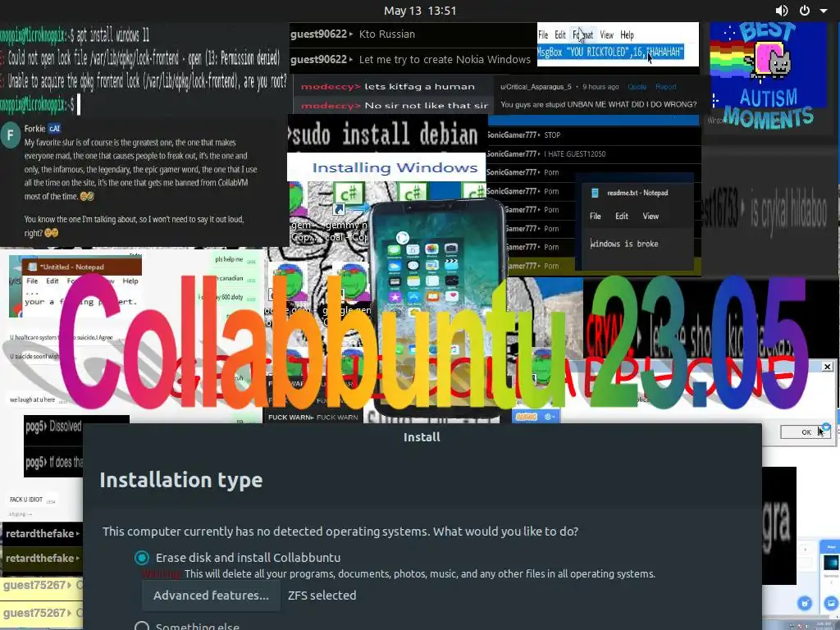Click the no detected operating systems message
840x630 pixels.
(x=340, y=532)
